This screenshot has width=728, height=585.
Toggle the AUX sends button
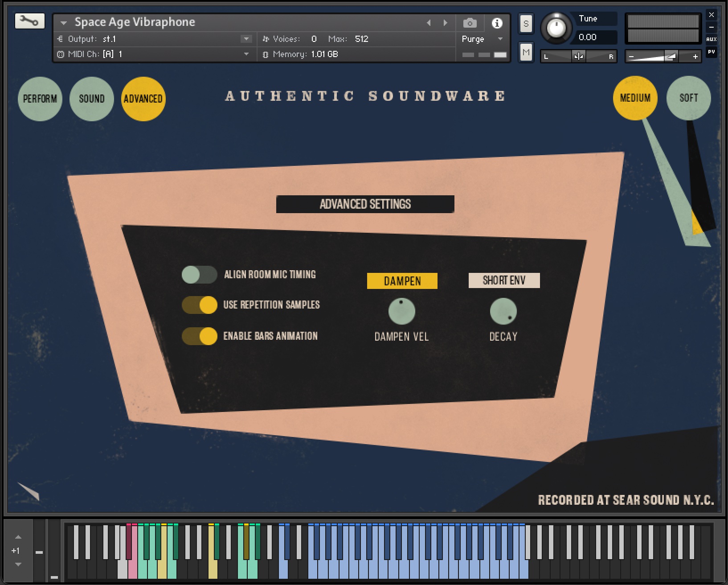[x=711, y=39]
